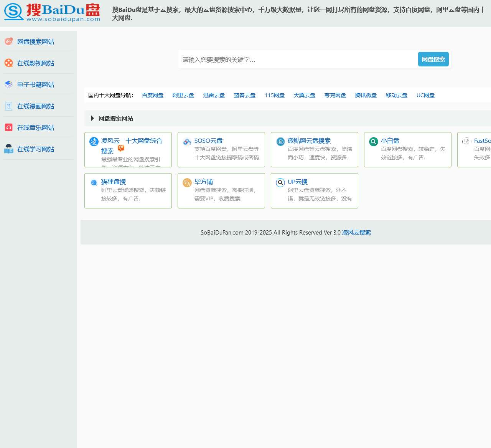This screenshot has width=491, height=448.
Task: Open the FastSo title link
Action: click(483, 141)
